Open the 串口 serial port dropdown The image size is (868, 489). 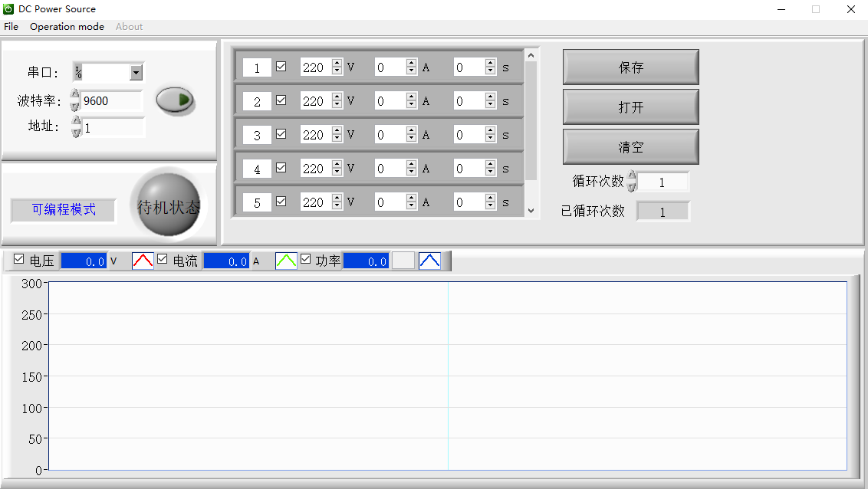(x=136, y=72)
